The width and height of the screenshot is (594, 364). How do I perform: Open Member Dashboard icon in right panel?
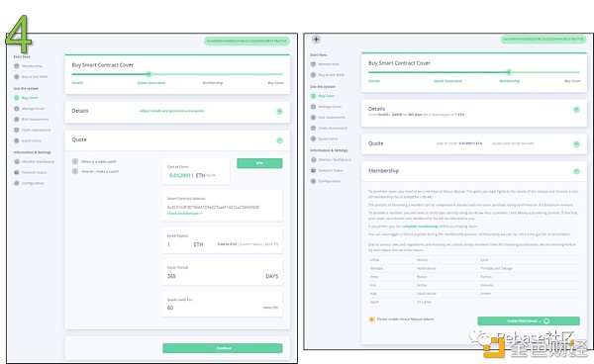(x=313, y=159)
